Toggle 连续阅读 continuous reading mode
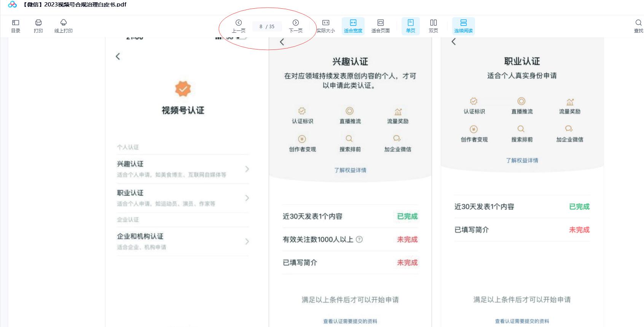Image resolution: width=644 pixels, height=327 pixels. click(x=463, y=26)
